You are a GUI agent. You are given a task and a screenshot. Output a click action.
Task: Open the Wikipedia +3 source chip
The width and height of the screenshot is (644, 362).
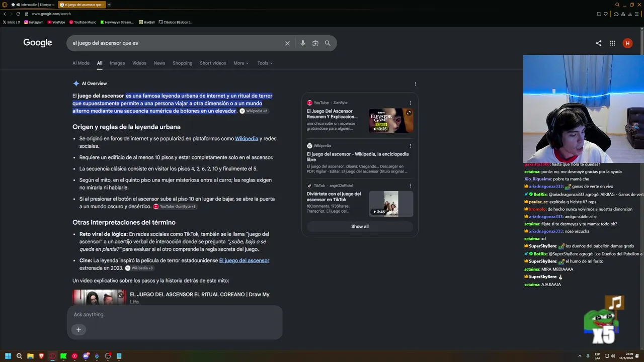pyautogui.click(x=140, y=268)
